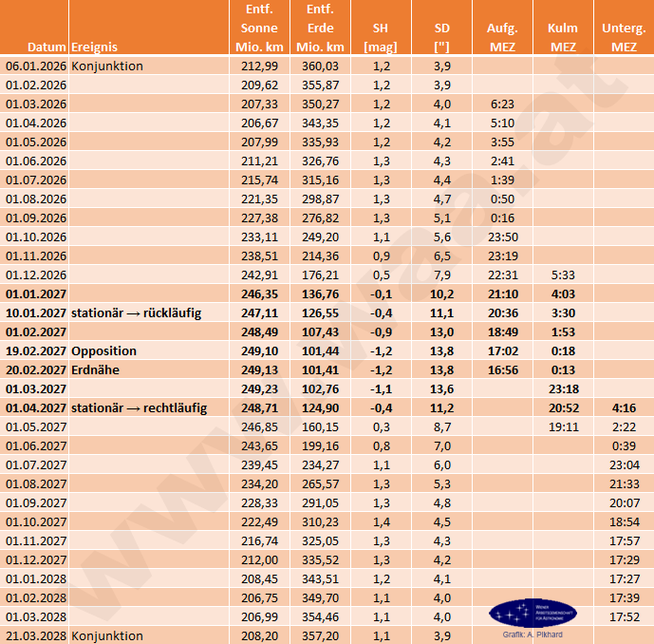Select Sun distance value "212,00"
This screenshot has width=654, height=644.
(259, 559)
